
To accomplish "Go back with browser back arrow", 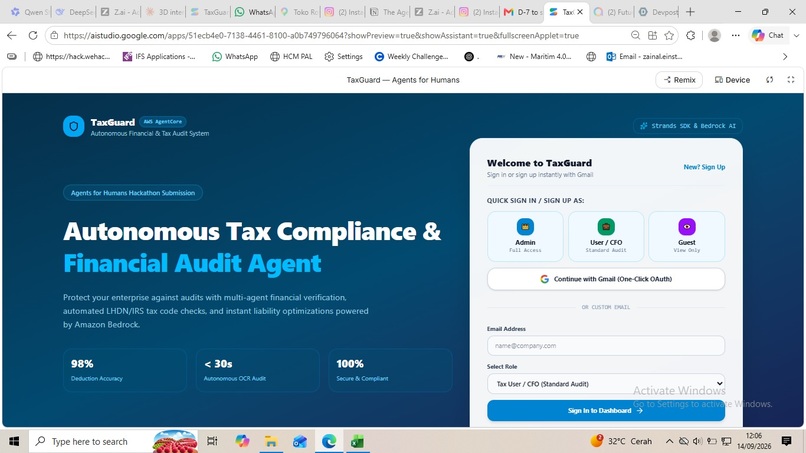I will [12, 35].
